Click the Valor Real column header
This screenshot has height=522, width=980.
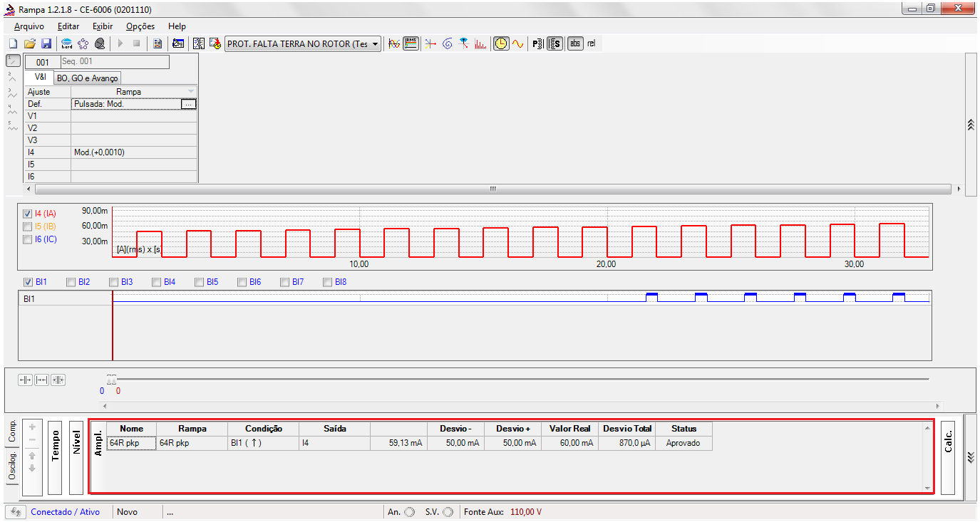pos(569,429)
